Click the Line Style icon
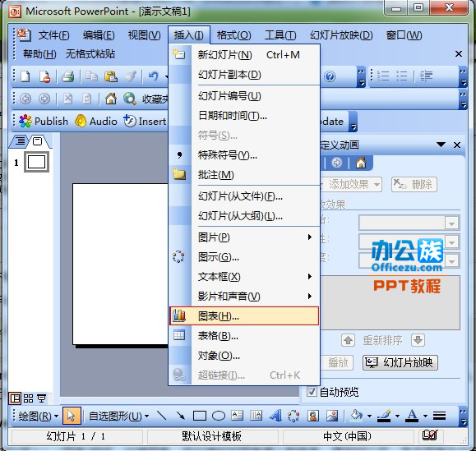The image size is (476, 451). click(439, 416)
